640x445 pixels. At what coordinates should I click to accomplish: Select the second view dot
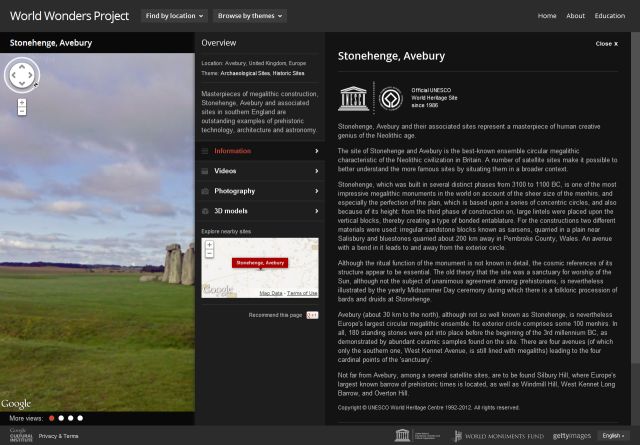61,418
